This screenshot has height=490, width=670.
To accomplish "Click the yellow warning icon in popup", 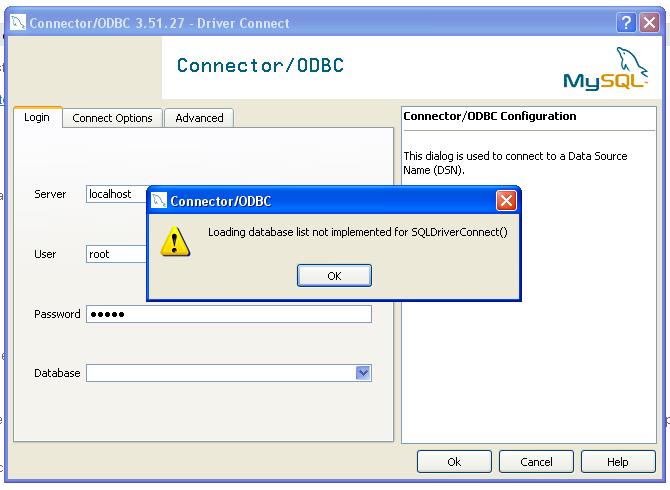I will click(x=175, y=242).
